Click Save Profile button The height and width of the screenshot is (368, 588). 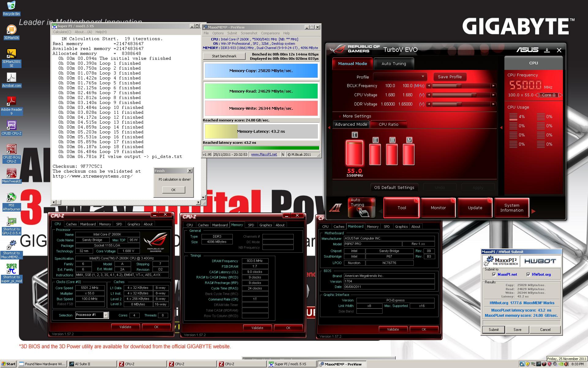pyautogui.click(x=450, y=77)
